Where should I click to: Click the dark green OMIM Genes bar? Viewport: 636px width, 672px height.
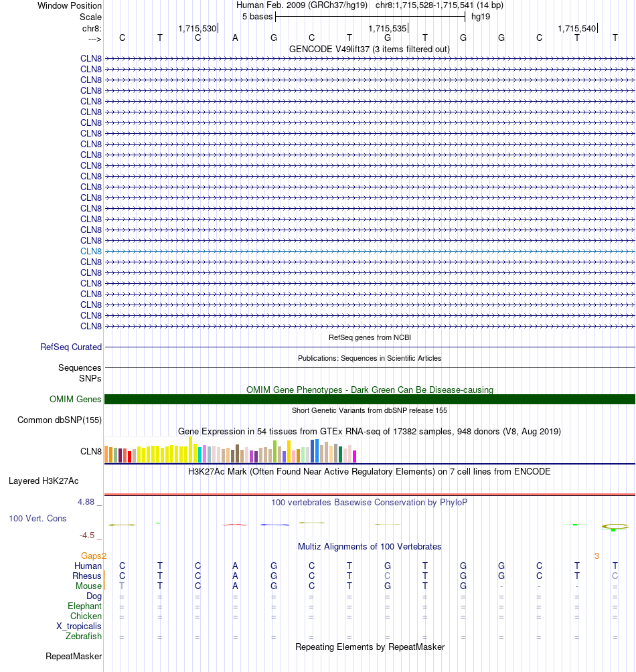[370, 399]
